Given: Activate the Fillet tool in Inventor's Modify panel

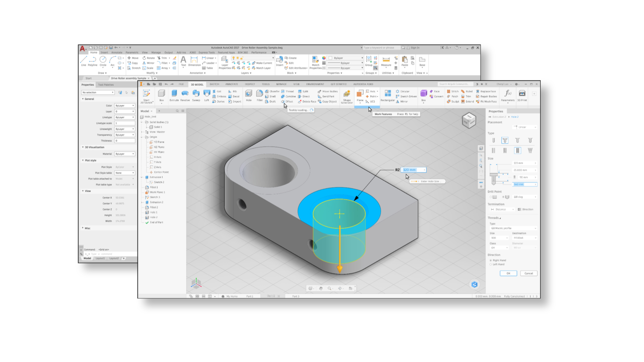Looking at the screenshot, I should coord(260,96).
